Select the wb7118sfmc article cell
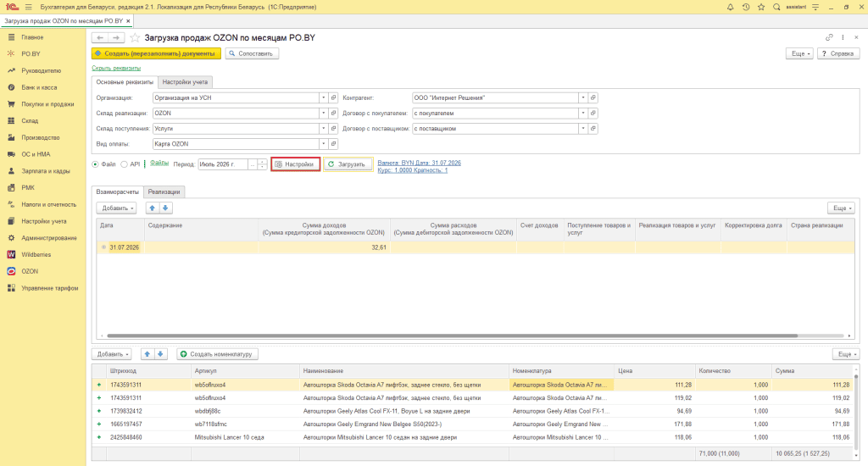 245,424
